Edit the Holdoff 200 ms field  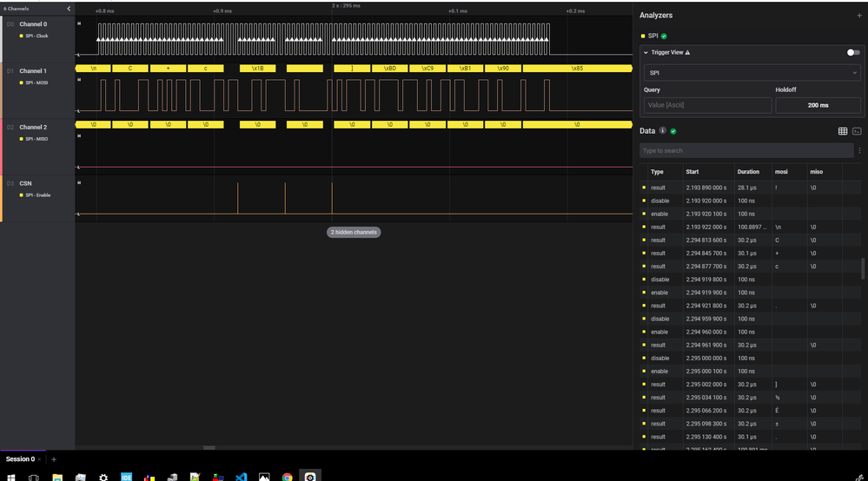click(818, 105)
